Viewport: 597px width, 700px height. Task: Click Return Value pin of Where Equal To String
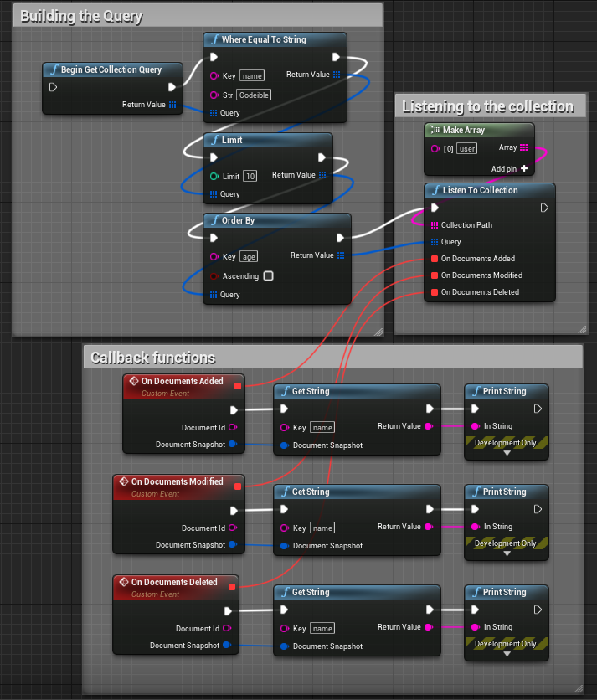coord(337,75)
